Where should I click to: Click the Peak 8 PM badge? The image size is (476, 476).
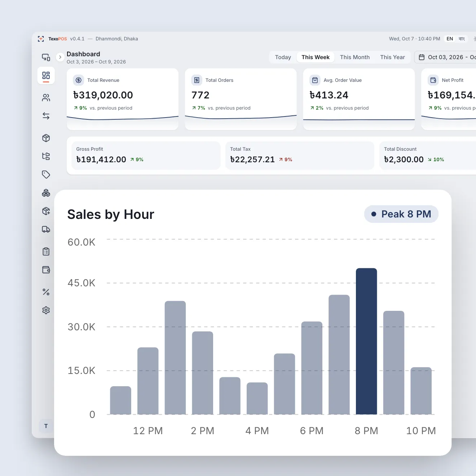coord(401,214)
